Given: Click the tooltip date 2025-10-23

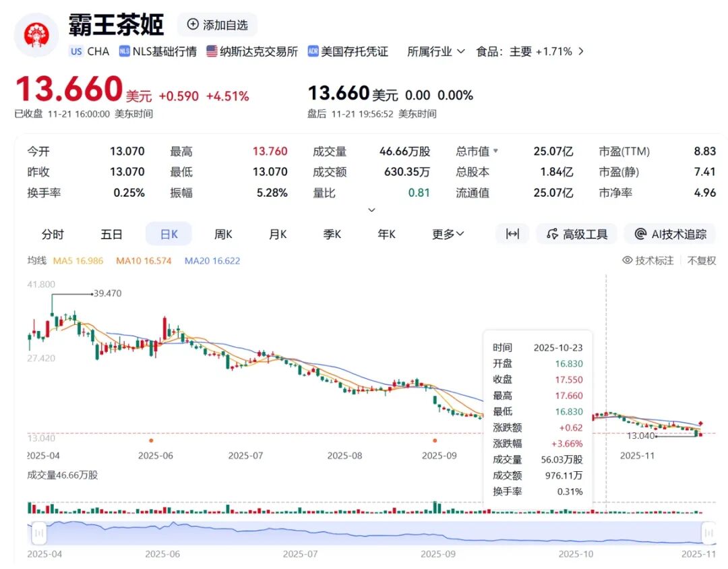Looking at the screenshot, I should (558, 347).
